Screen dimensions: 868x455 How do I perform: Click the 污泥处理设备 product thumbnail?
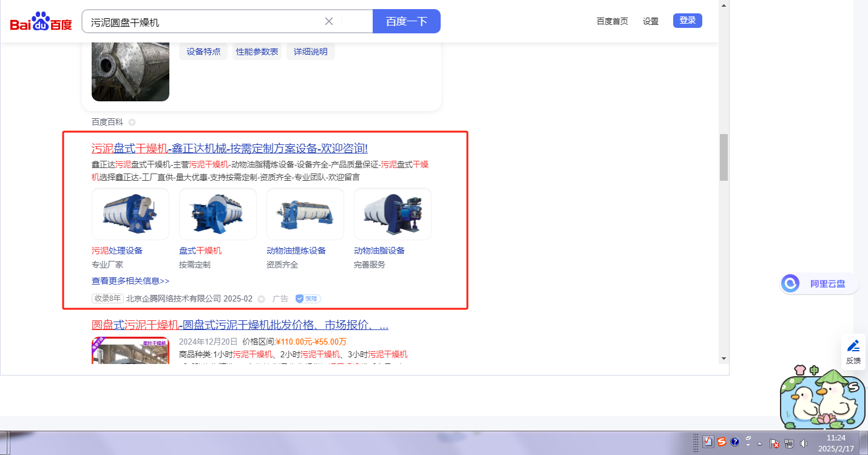[131, 214]
